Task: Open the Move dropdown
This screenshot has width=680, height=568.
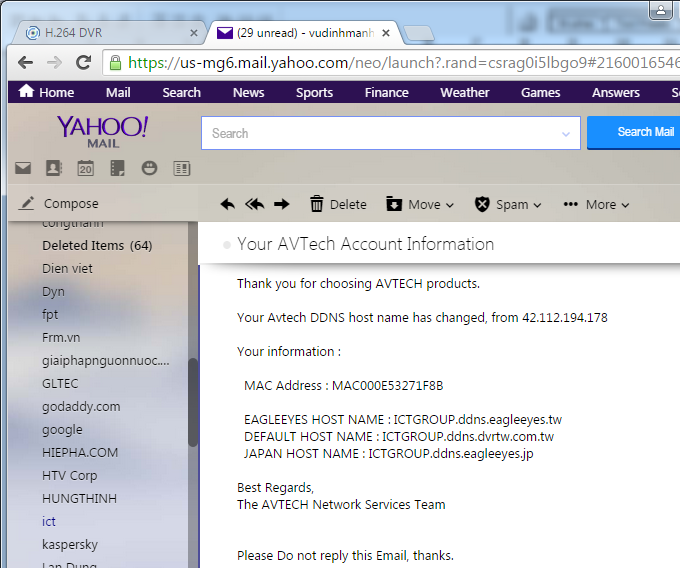Action: pos(420,204)
